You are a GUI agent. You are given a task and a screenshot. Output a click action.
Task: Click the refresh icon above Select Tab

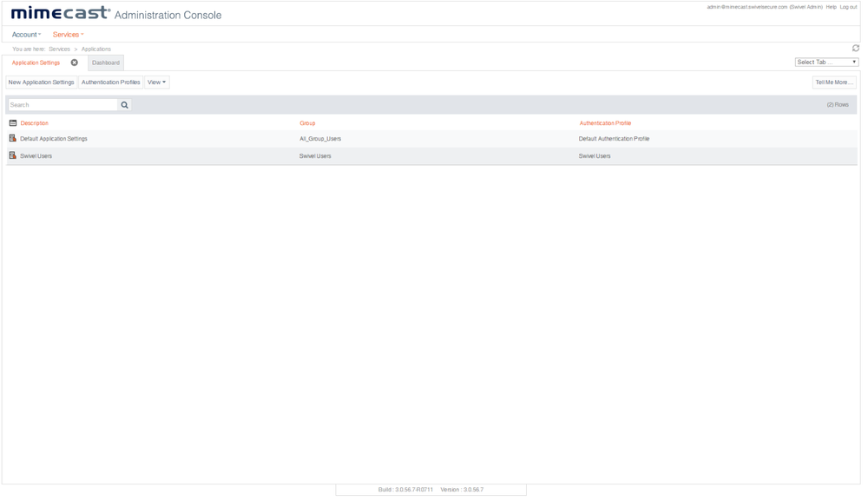tap(856, 49)
